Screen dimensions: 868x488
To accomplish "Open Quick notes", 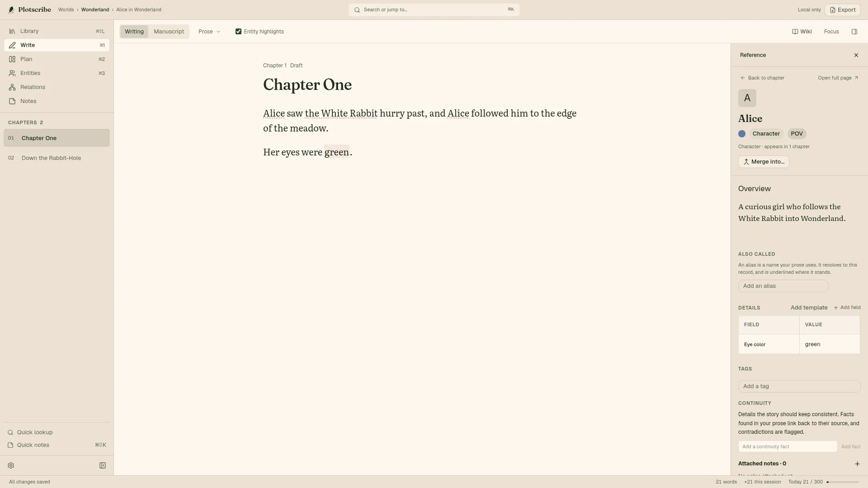I will click(57, 445).
